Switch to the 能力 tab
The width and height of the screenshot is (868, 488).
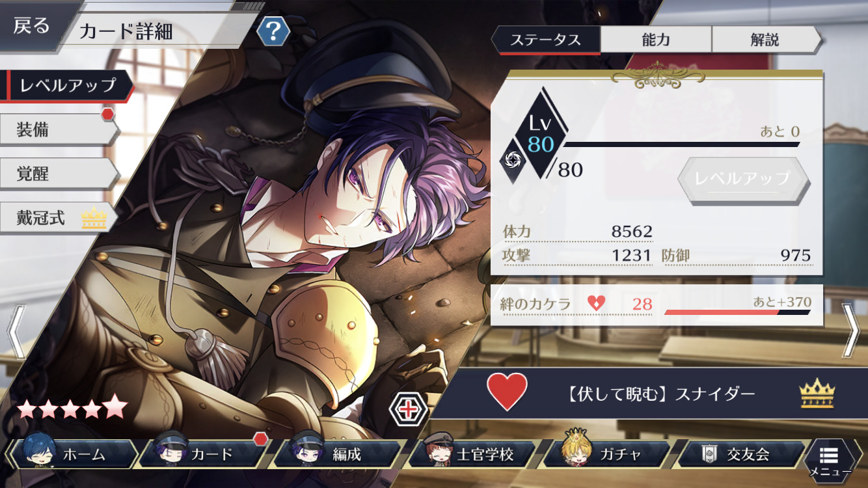click(x=656, y=40)
